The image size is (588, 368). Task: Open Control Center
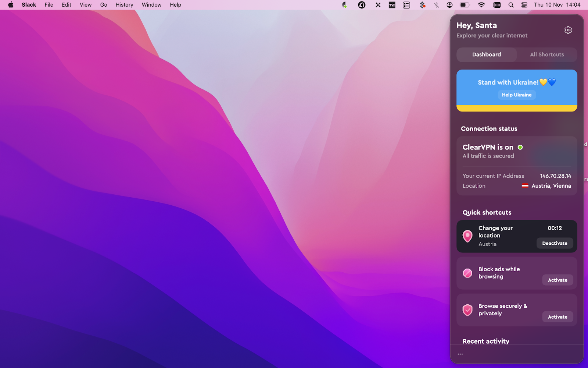click(x=524, y=5)
